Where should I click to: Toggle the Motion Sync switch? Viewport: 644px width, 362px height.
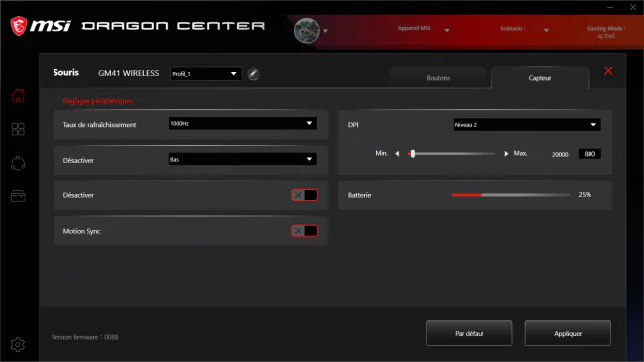click(x=305, y=231)
